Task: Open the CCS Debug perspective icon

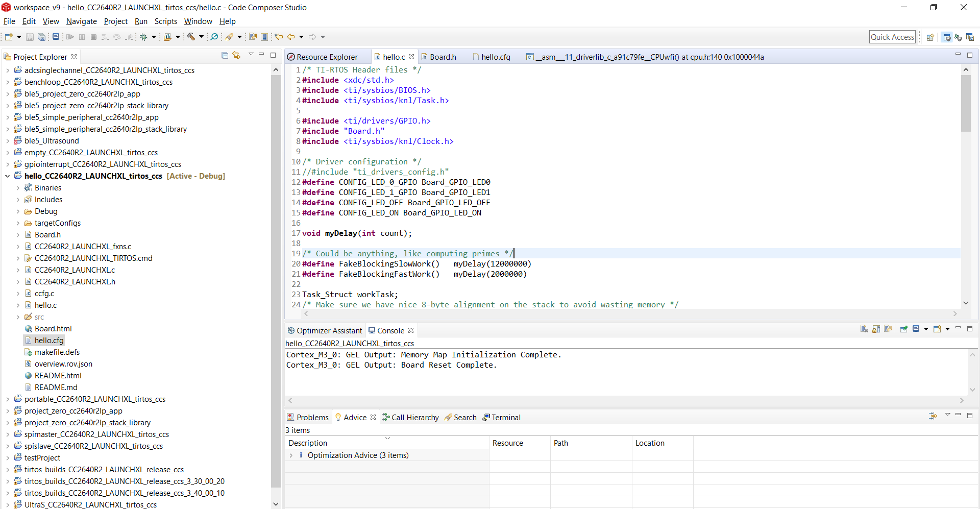Action: click(958, 37)
